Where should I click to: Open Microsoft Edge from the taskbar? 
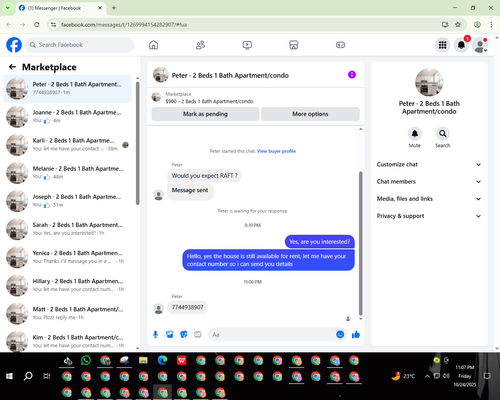(162, 360)
